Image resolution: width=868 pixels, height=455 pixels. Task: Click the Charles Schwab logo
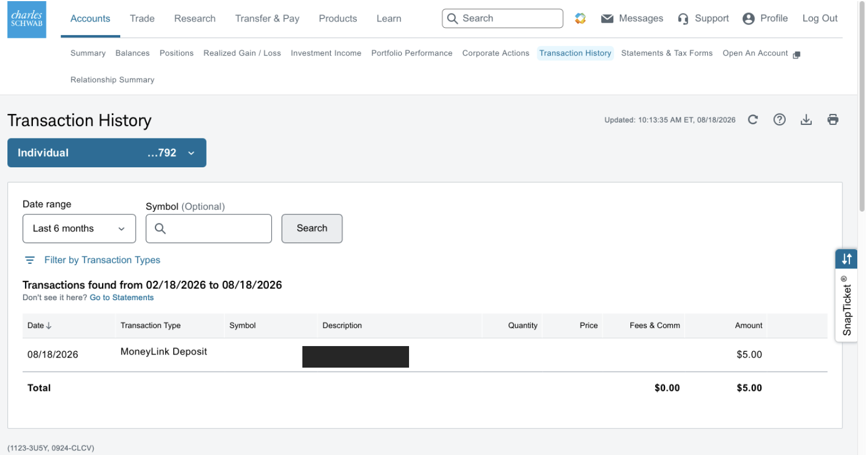[27, 19]
